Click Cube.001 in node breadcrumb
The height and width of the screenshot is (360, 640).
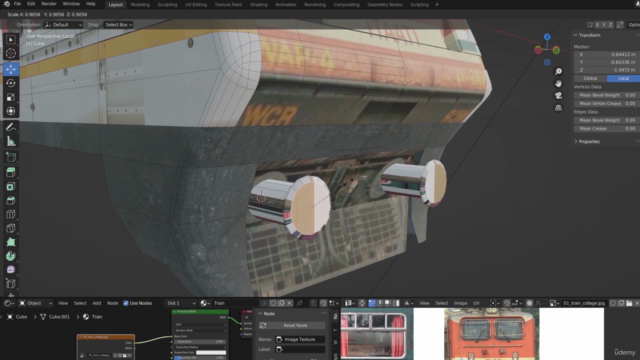[x=59, y=317]
